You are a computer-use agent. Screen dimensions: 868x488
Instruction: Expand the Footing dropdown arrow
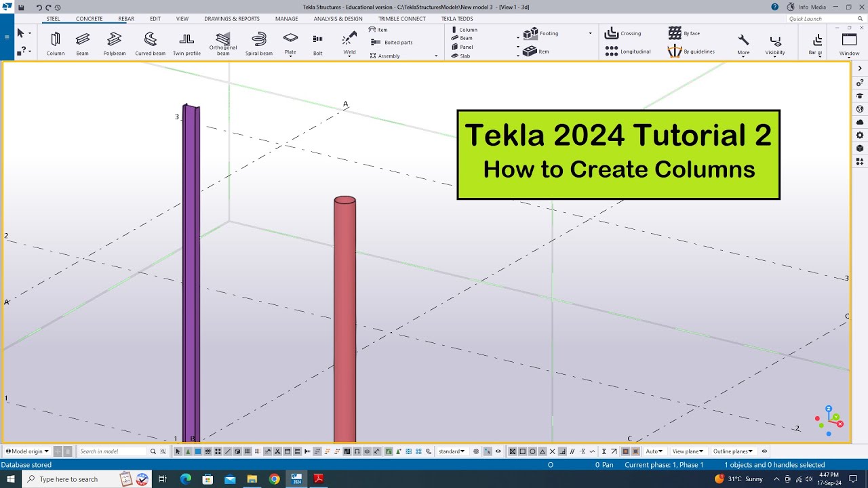(x=590, y=33)
